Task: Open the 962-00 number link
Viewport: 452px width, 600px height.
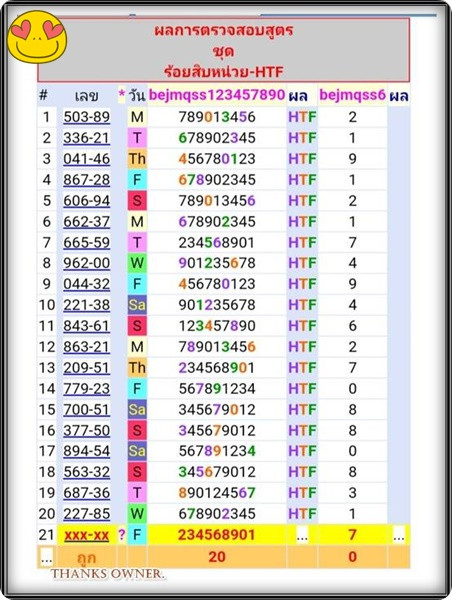Action: coord(87,263)
